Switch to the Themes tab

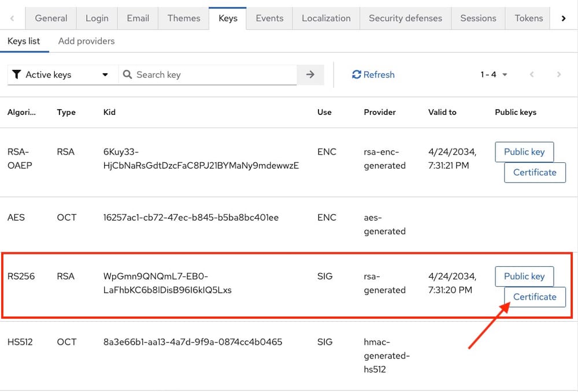tap(184, 18)
